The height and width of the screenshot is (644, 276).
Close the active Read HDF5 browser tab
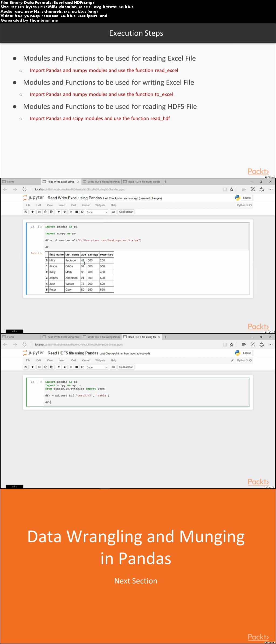[x=159, y=337]
